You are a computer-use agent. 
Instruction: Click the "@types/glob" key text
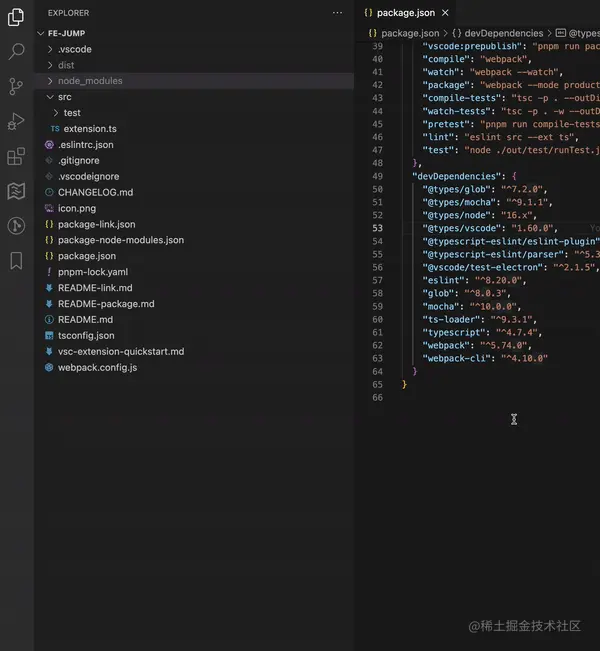pos(457,189)
